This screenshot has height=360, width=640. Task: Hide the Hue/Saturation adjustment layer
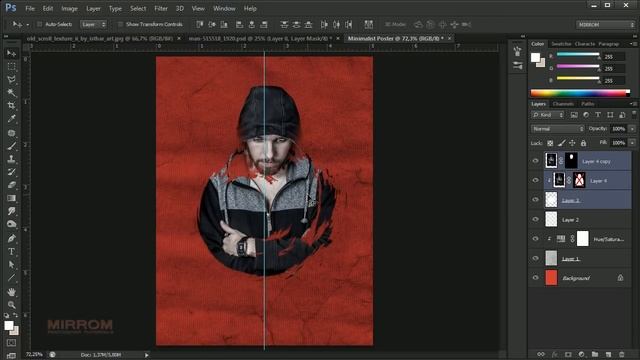point(536,239)
